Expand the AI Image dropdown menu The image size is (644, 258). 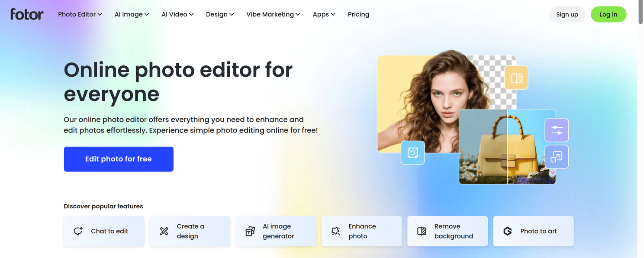pos(132,14)
